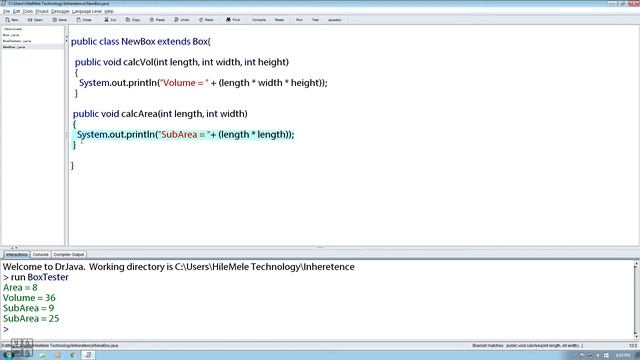Switch to the Console tab
640x360 pixels.
pos(40,254)
